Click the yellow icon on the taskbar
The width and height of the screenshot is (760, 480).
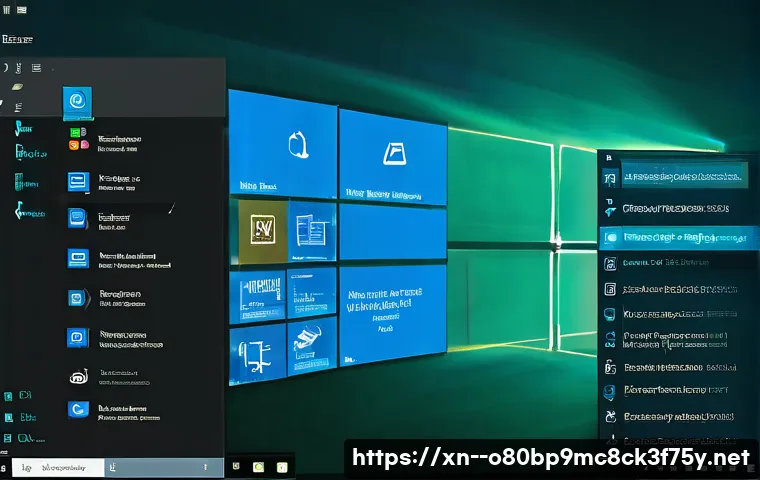click(x=283, y=467)
